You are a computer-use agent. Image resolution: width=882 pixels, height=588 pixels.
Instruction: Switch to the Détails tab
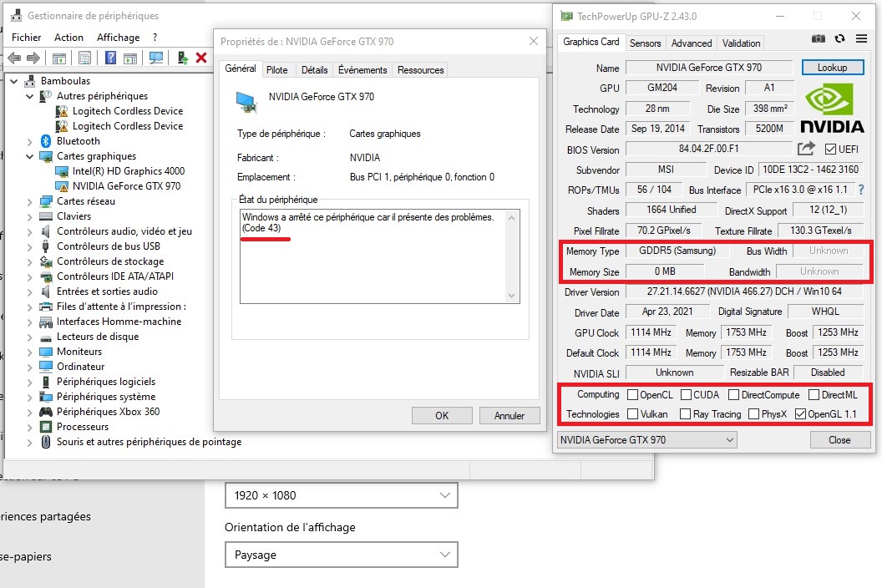click(x=314, y=70)
